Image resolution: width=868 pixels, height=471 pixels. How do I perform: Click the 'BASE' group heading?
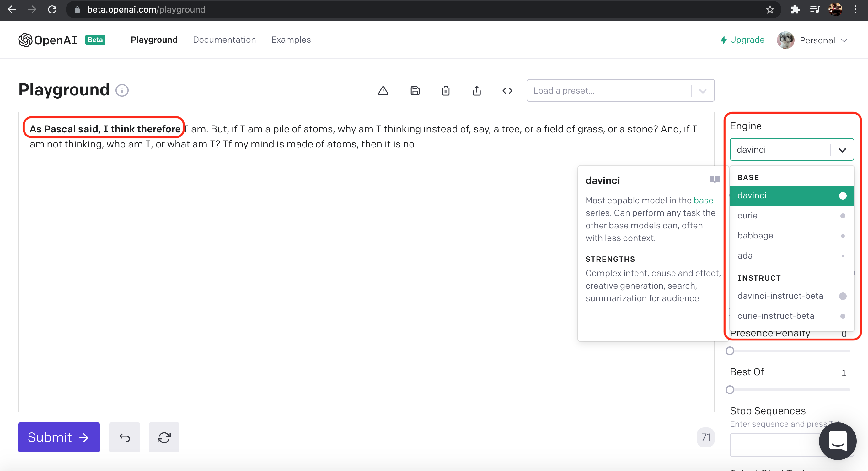748,178
